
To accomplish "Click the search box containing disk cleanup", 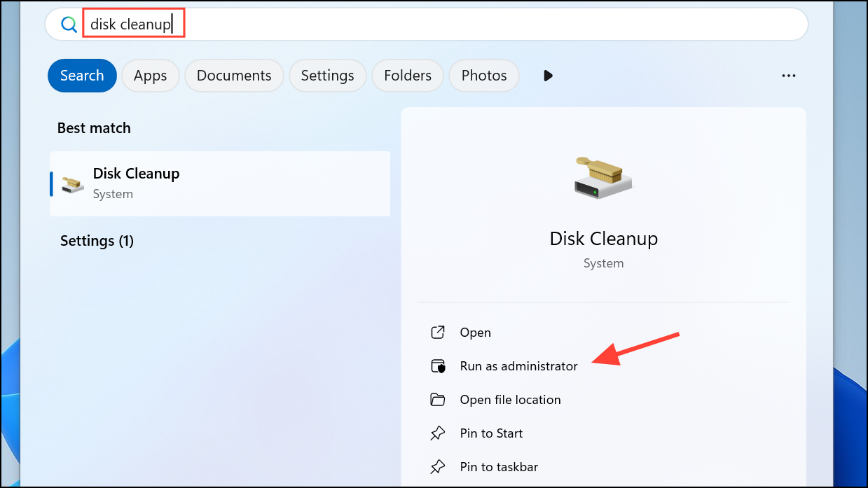I will [x=427, y=25].
